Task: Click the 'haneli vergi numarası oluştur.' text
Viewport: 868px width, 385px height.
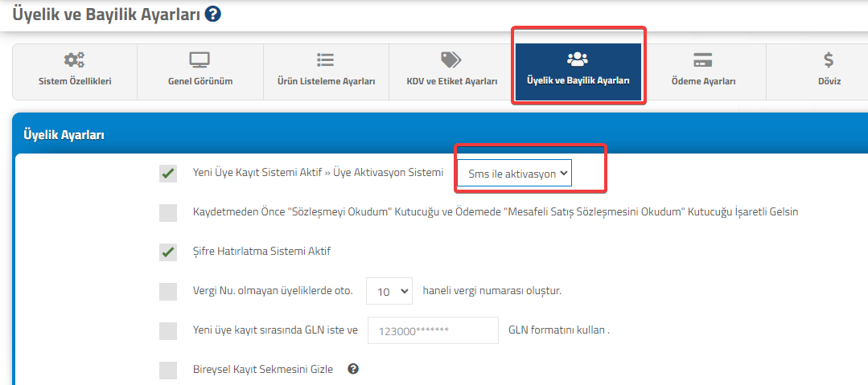Action: (492, 290)
